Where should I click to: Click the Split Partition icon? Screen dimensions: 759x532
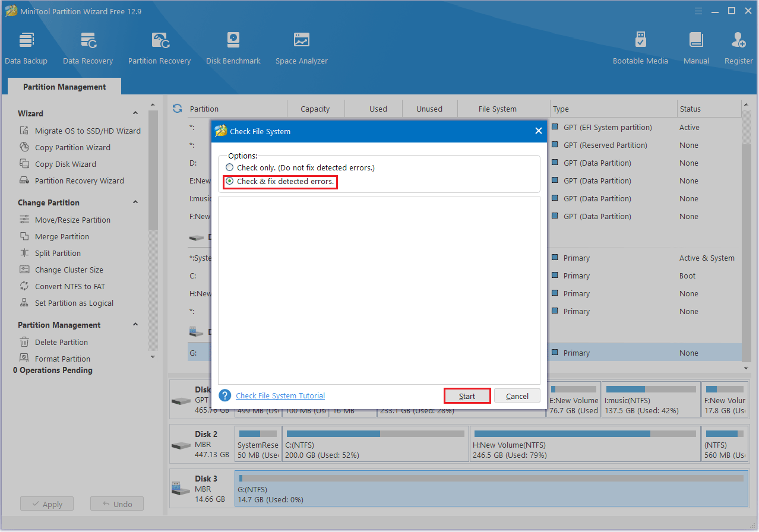click(24, 253)
